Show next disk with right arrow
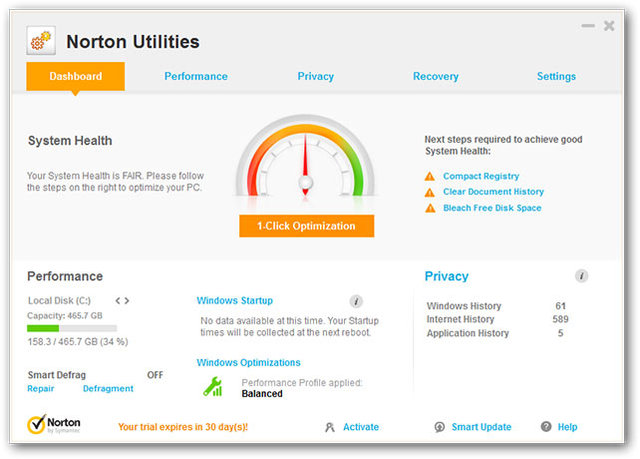The image size is (640, 459). click(x=127, y=301)
